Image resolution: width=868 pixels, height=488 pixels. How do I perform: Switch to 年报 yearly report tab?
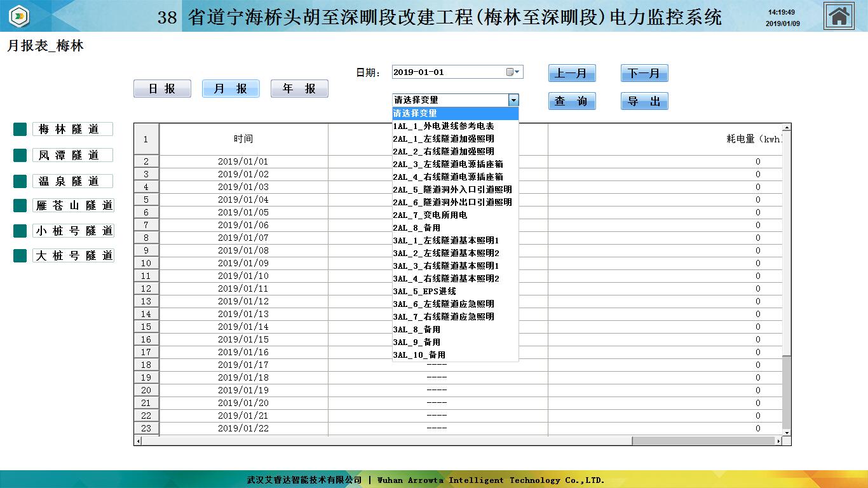(x=299, y=89)
